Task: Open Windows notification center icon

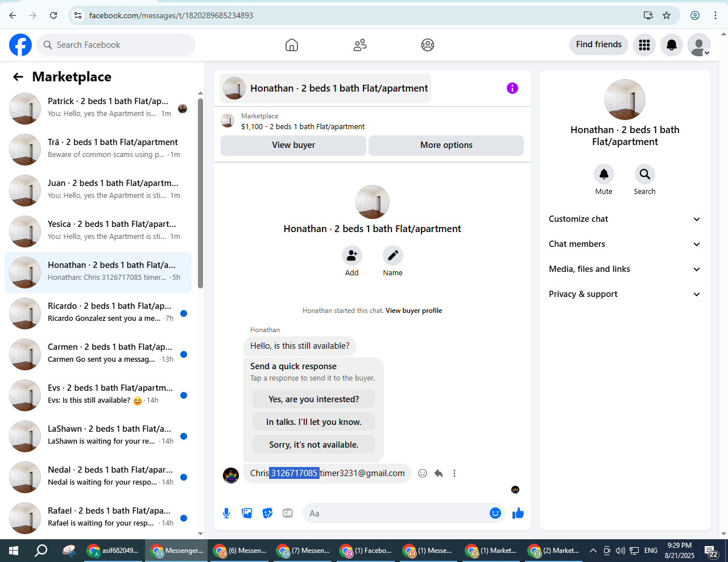Action: point(711,551)
